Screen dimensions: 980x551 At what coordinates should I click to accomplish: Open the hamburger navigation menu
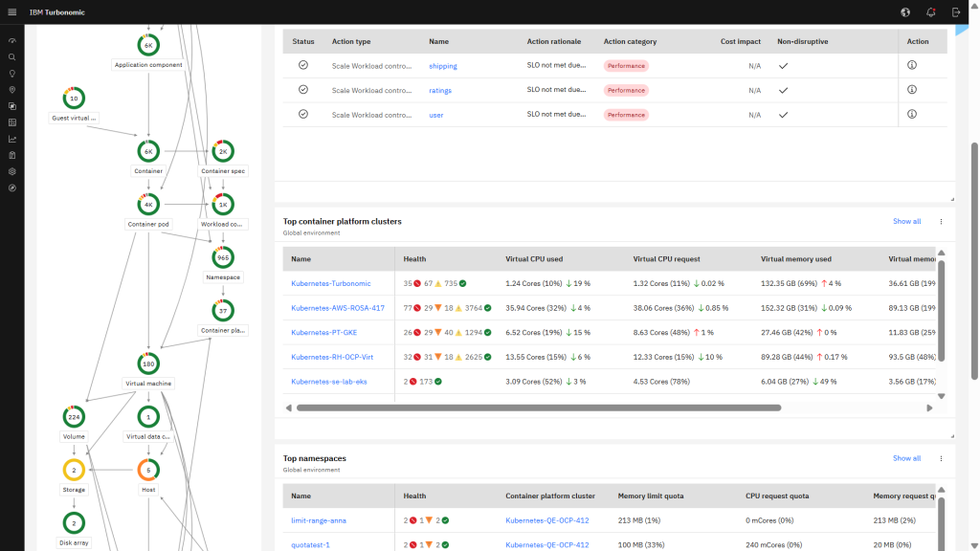[11, 11]
